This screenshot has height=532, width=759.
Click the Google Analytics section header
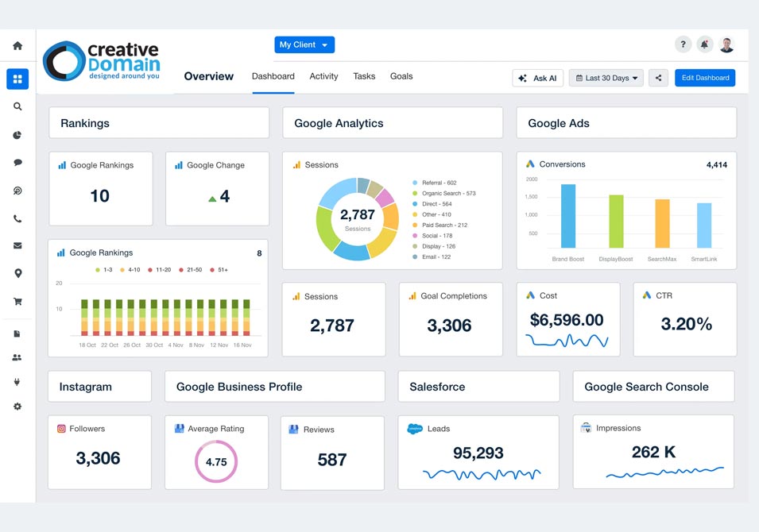pos(393,123)
